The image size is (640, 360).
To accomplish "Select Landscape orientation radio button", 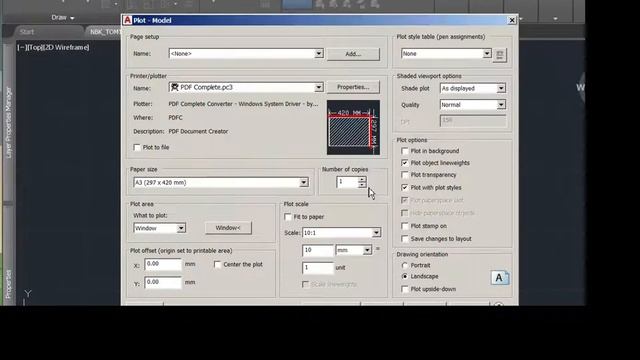I will (x=404, y=276).
